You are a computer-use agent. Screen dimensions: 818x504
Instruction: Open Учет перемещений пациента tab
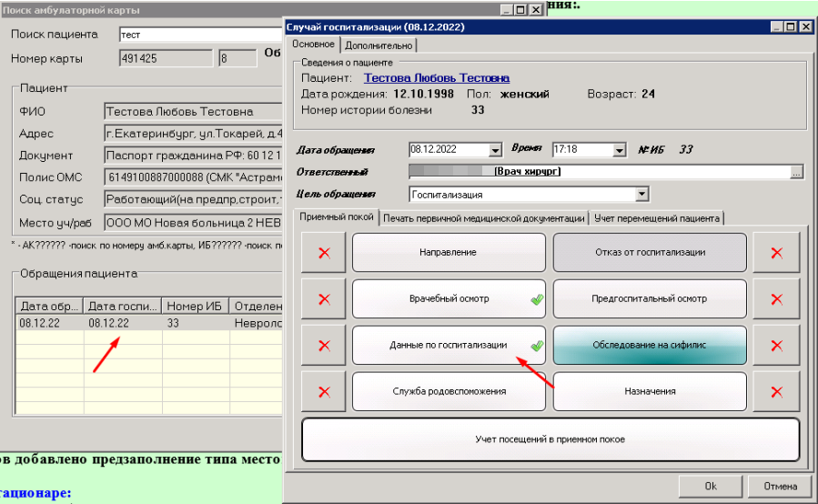click(657, 218)
